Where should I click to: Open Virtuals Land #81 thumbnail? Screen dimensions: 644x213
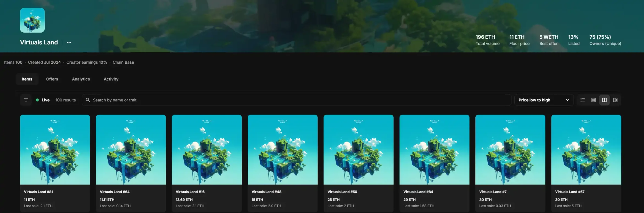pos(55,150)
